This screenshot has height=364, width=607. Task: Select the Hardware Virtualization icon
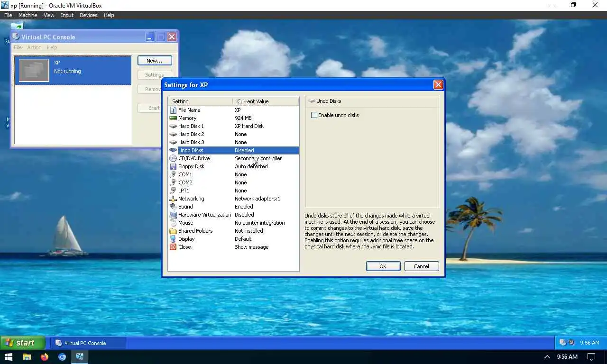point(173,215)
